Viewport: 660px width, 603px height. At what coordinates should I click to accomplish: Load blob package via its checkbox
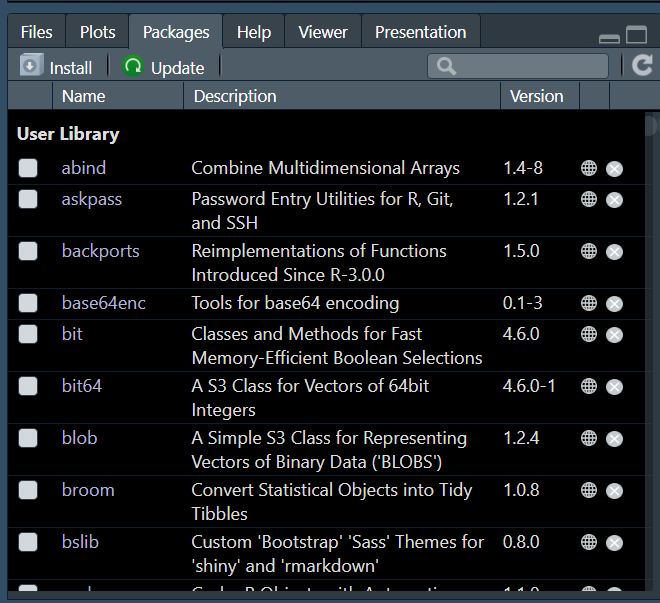[x=28, y=438]
